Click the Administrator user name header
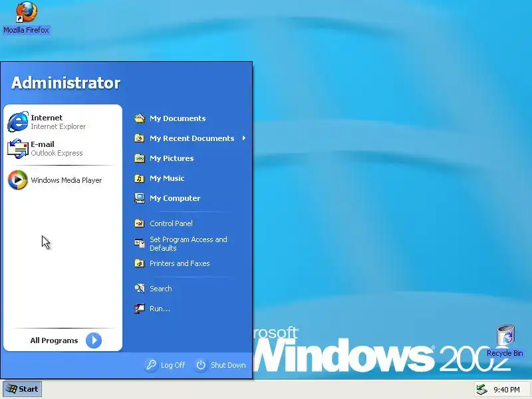The image size is (532, 399). (66, 82)
